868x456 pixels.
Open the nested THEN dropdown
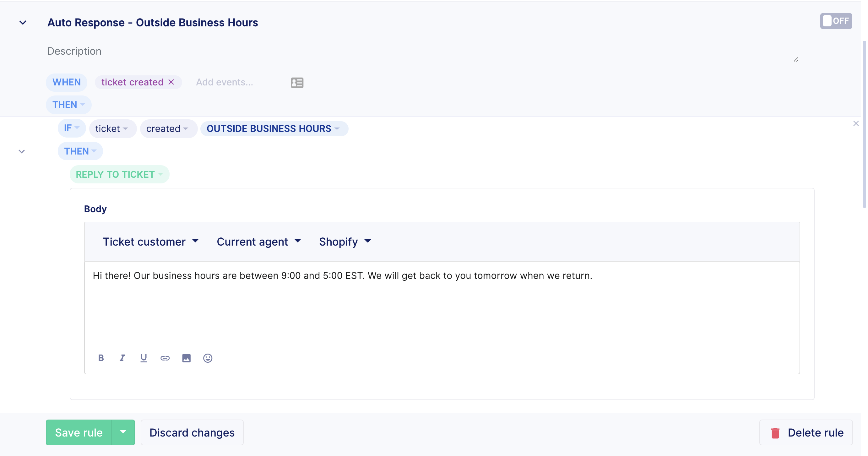80,151
